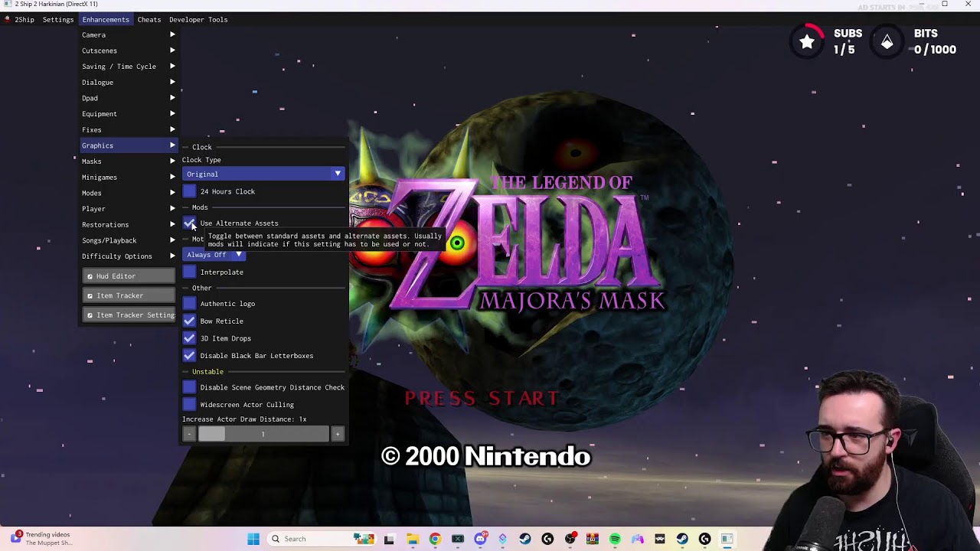
Task: Click the PRESS START text
Action: tap(482, 399)
